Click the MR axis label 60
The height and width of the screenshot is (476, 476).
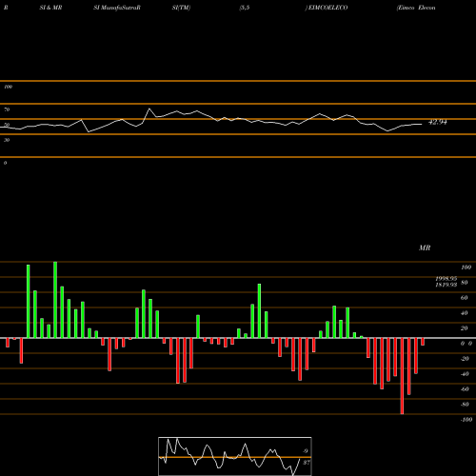click(464, 298)
